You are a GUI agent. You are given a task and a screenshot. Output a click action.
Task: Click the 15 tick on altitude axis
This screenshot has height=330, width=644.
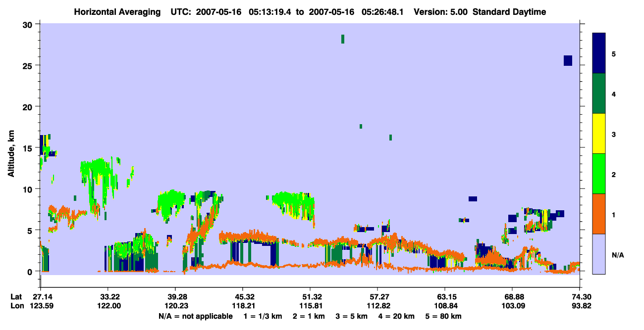click(29, 148)
